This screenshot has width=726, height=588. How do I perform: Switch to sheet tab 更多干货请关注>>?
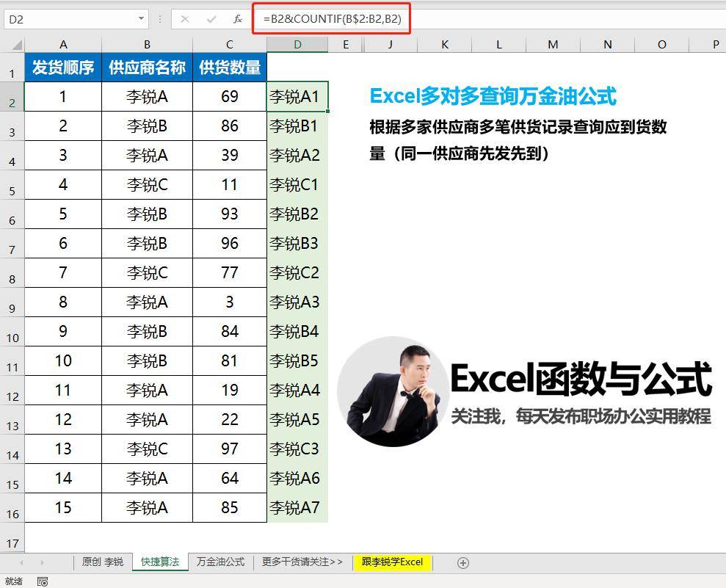[x=302, y=562]
